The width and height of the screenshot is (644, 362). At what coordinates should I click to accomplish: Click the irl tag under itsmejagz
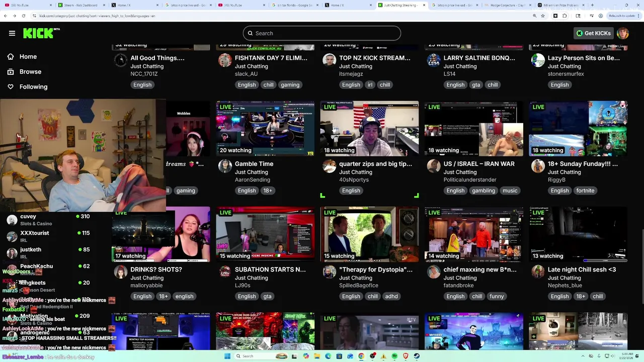(370, 85)
